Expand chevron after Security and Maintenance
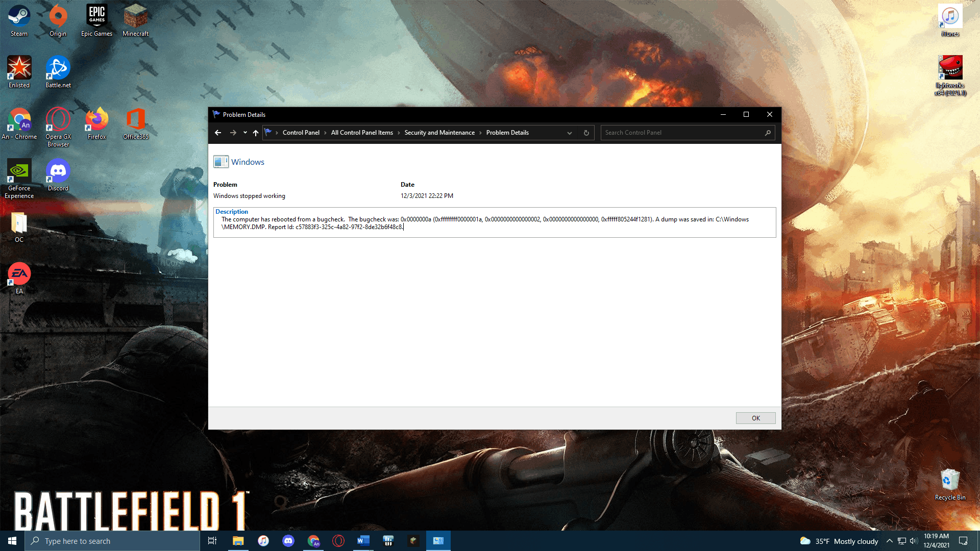This screenshot has height=551, width=980. coord(480,133)
